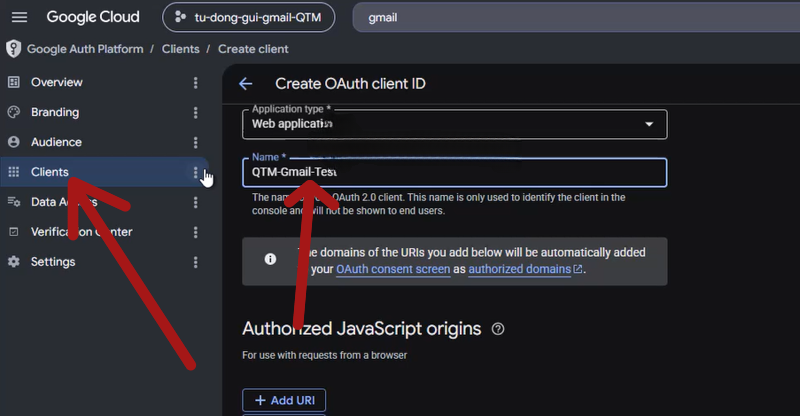Open Clients in the sidebar
This screenshot has height=416, width=800.
104,172
